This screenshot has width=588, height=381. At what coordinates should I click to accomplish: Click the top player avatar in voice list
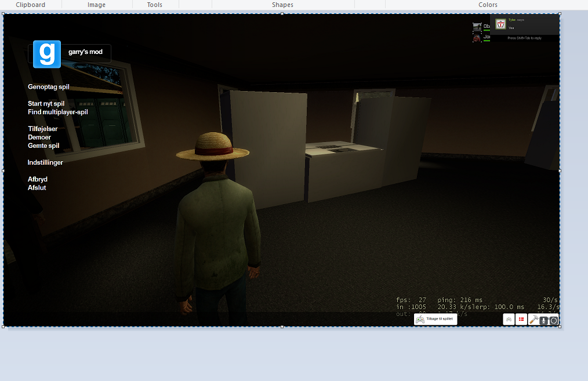pos(477,27)
